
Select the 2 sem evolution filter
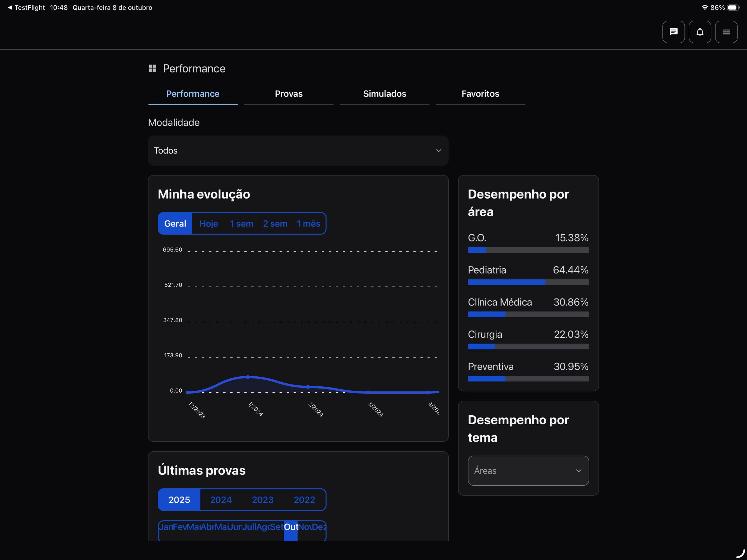coord(275,224)
